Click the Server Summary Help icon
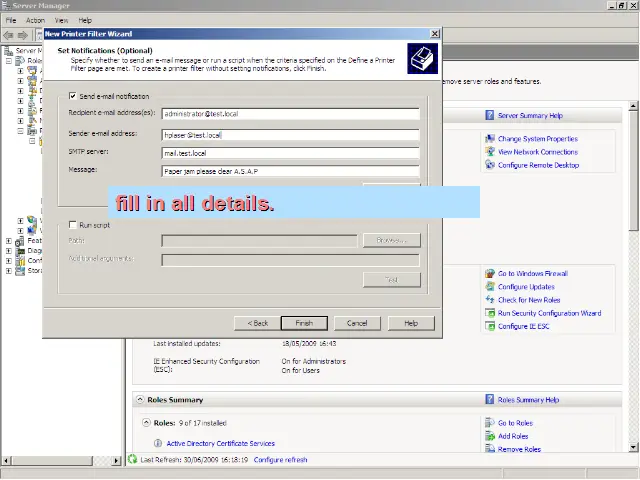This screenshot has width=640, height=480. click(489, 115)
